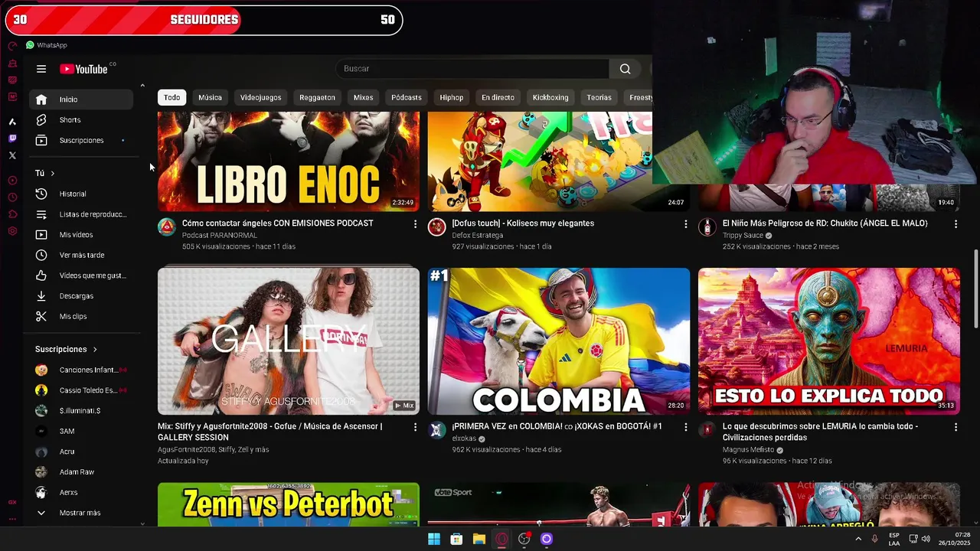Screen dimensions: 980x551
Task: Open options menu for Dofus touch Koliseos video
Action: [x=685, y=223]
